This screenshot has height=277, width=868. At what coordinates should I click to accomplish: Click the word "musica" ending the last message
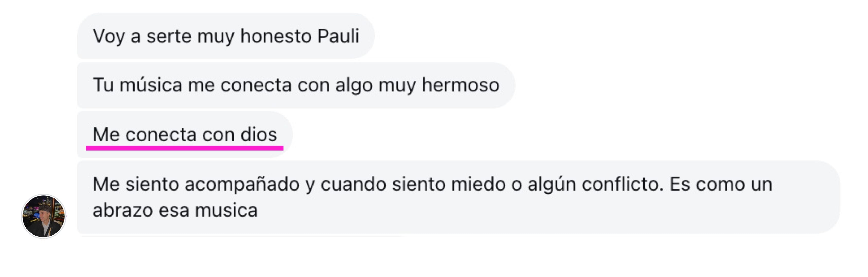(x=226, y=210)
